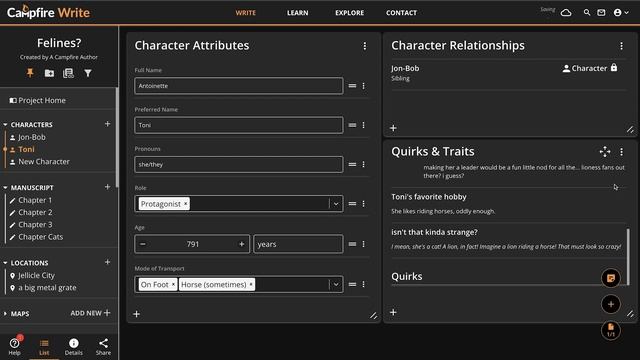Click the Pronouns row reorder handle
This screenshot has width=640, height=360.
(x=352, y=164)
